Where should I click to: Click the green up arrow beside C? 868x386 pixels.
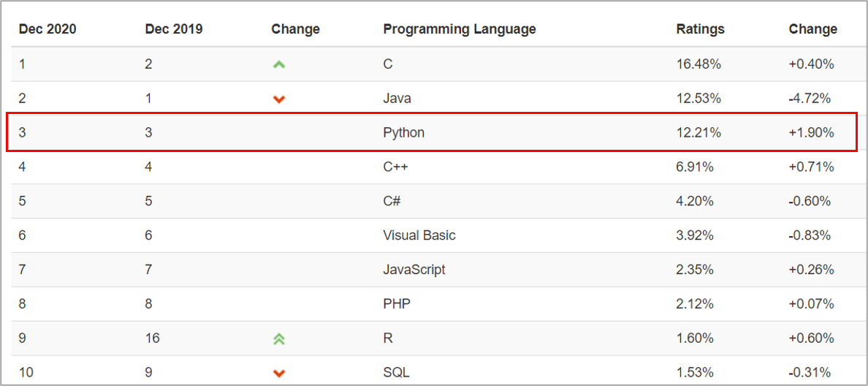pos(278,64)
